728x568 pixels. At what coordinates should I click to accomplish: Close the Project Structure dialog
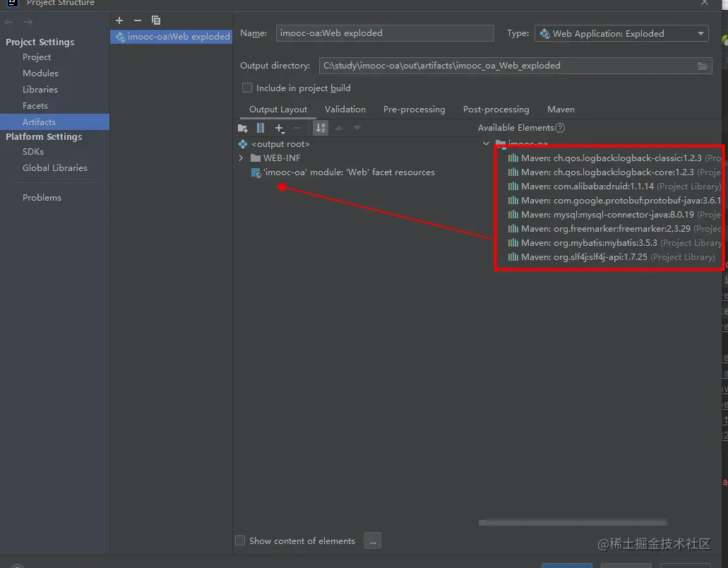point(704,2)
